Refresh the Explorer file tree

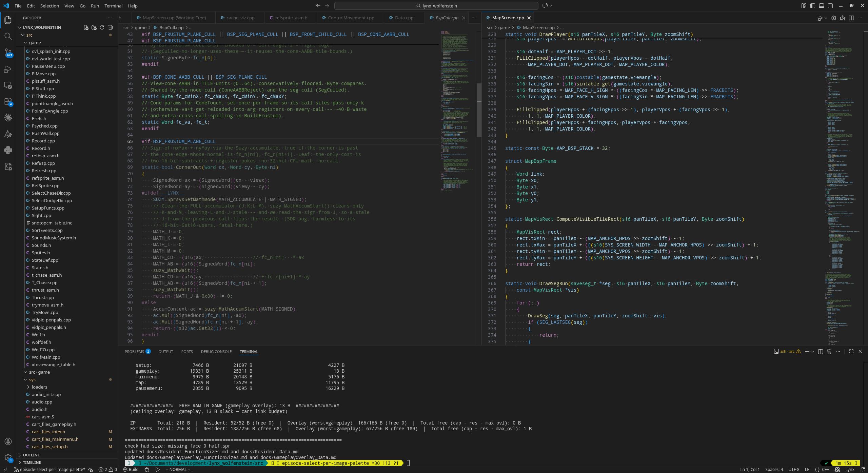point(102,27)
